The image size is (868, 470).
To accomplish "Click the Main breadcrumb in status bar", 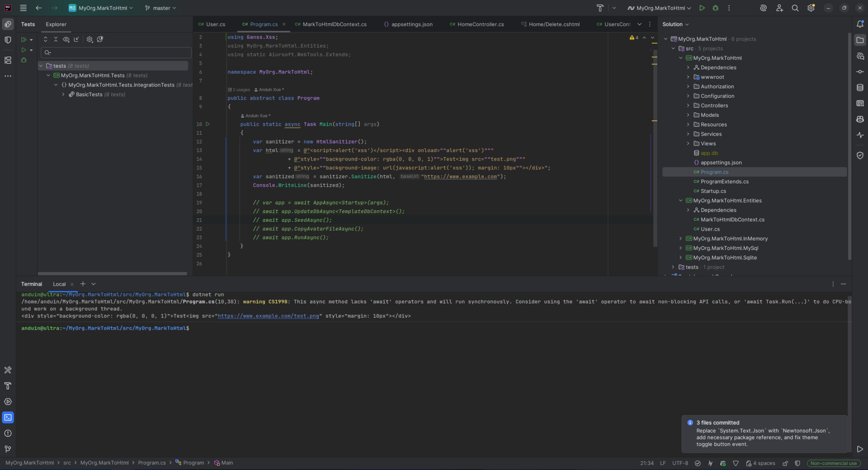I will [227, 463].
